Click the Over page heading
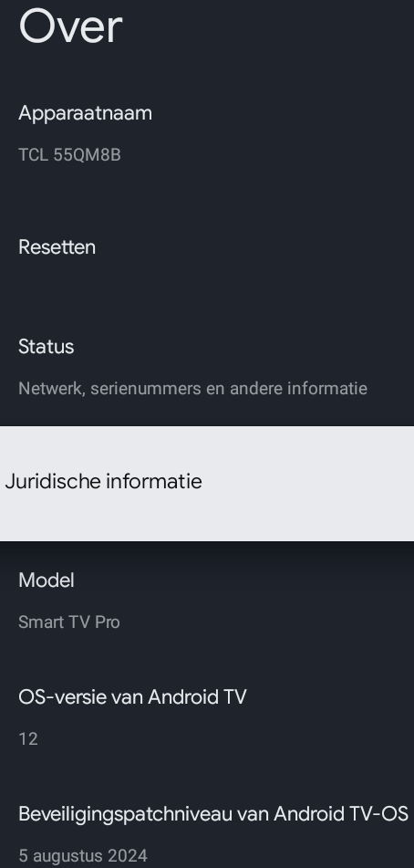Image resolution: width=414 pixels, height=868 pixels. click(x=70, y=27)
